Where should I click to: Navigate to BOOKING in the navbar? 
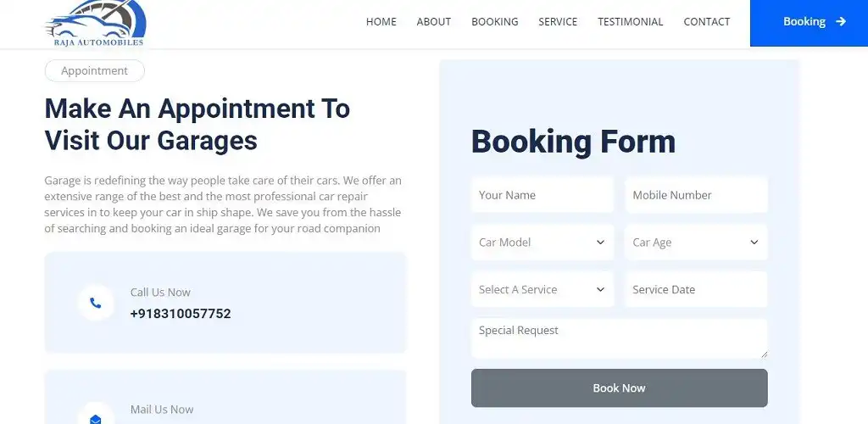click(495, 22)
